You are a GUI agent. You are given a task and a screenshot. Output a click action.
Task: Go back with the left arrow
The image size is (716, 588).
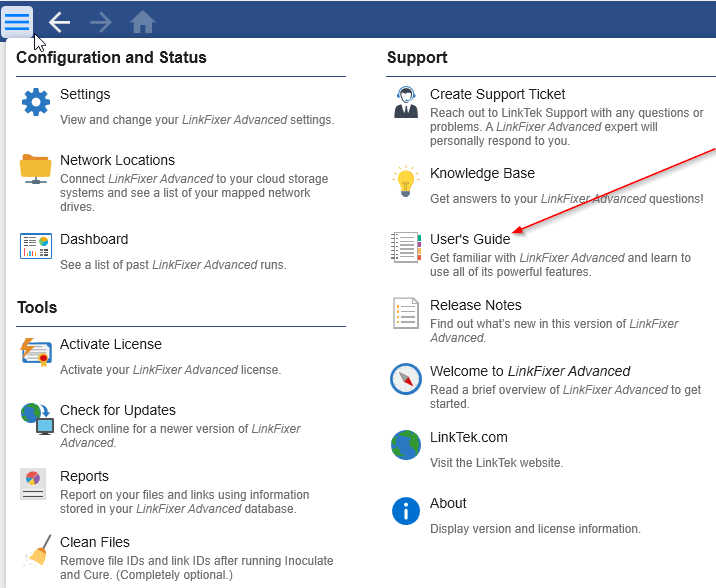pos(59,22)
